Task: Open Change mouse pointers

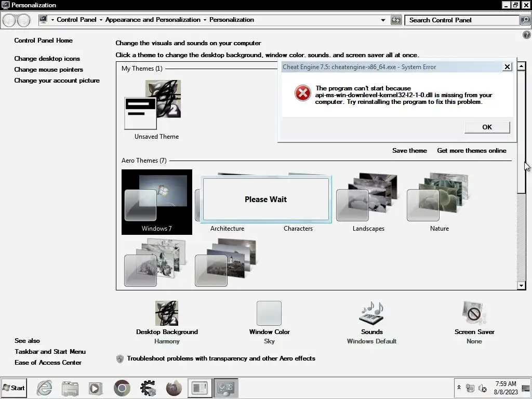Action: [x=48, y=70]
